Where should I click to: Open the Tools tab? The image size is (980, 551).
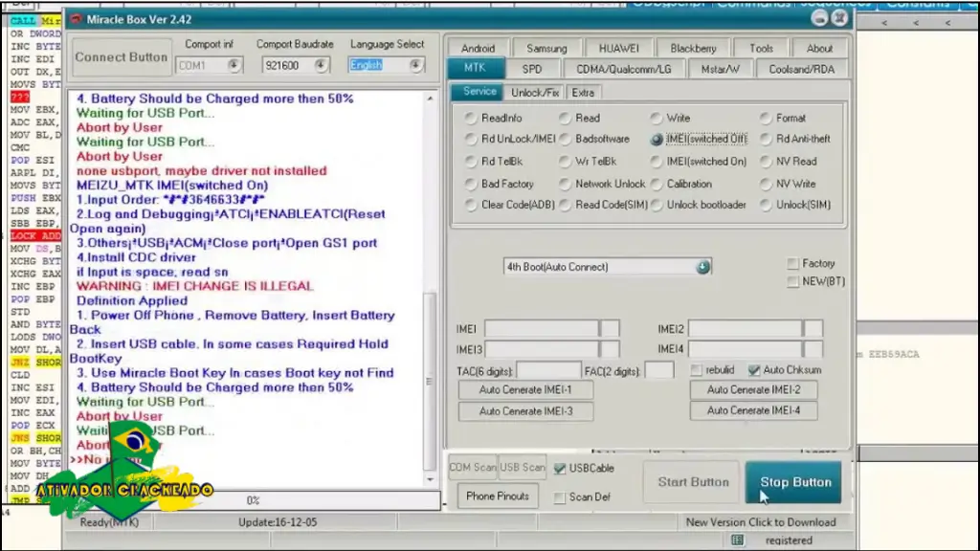pyautogui.click(x=761, y=48)
